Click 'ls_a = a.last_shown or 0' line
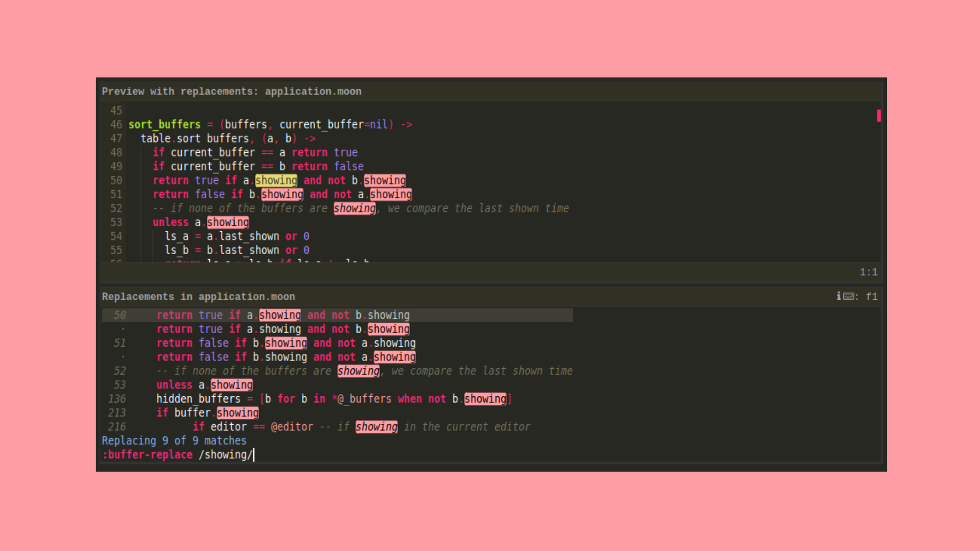The image size is (980, 551). (x=237, y=236)
